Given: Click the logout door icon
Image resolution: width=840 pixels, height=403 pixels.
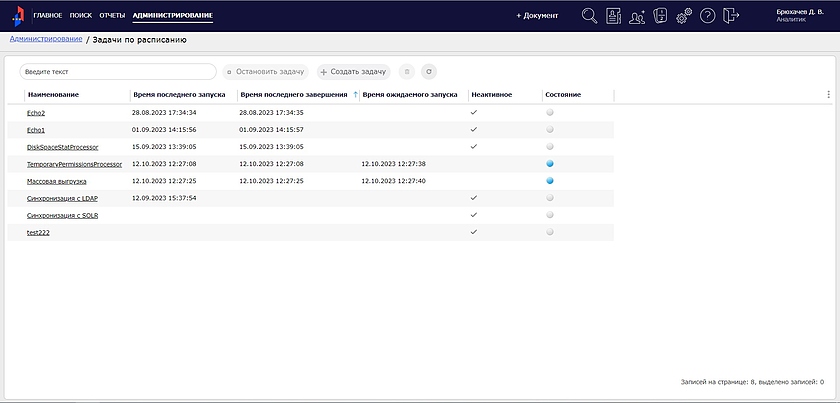Looking at the screenshot, I should tap(732, 16).
